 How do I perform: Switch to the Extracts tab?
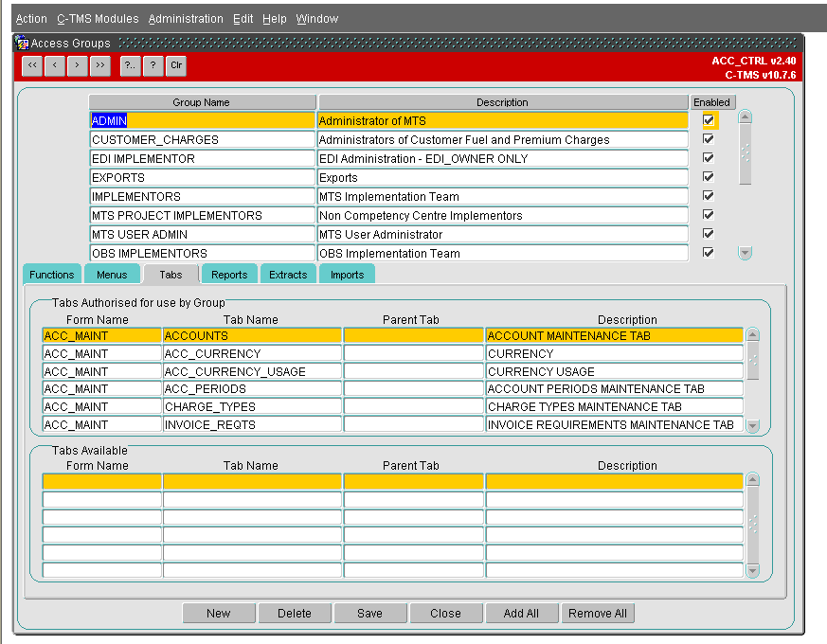(x=288, y=275)
